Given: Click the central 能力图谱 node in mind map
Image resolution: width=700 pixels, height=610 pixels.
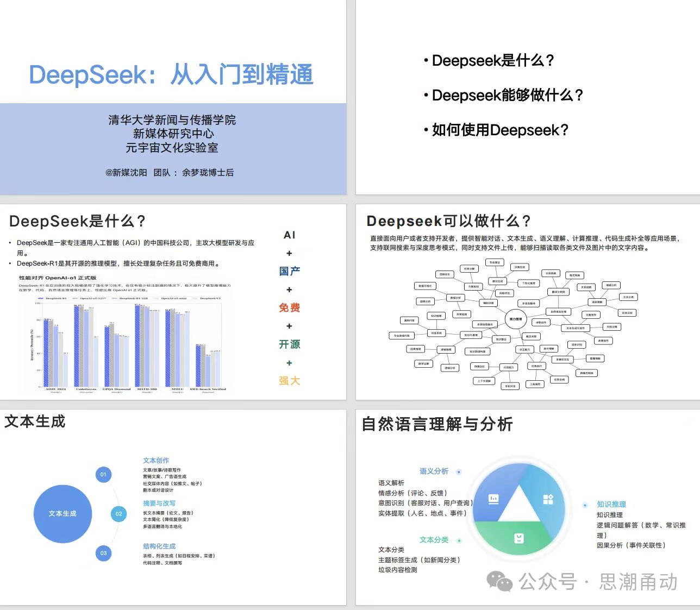Looking at the screenshot, I should pyautogui.click(x=515, y=319).
